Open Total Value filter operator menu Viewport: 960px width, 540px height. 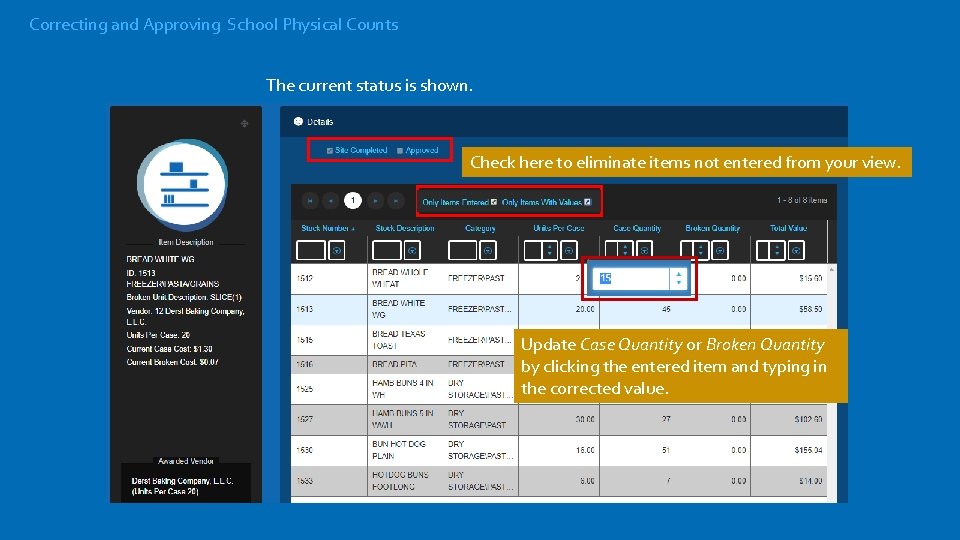[796, 250]
